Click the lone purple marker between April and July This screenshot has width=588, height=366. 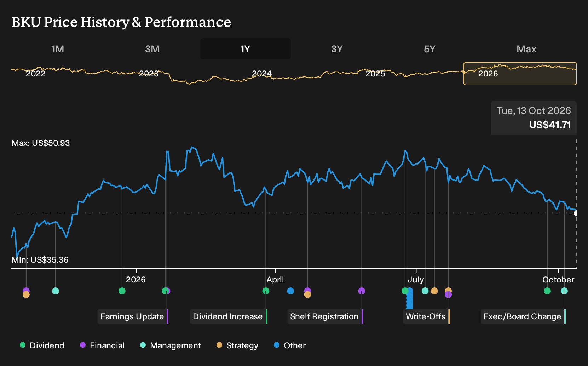(362, 291)
